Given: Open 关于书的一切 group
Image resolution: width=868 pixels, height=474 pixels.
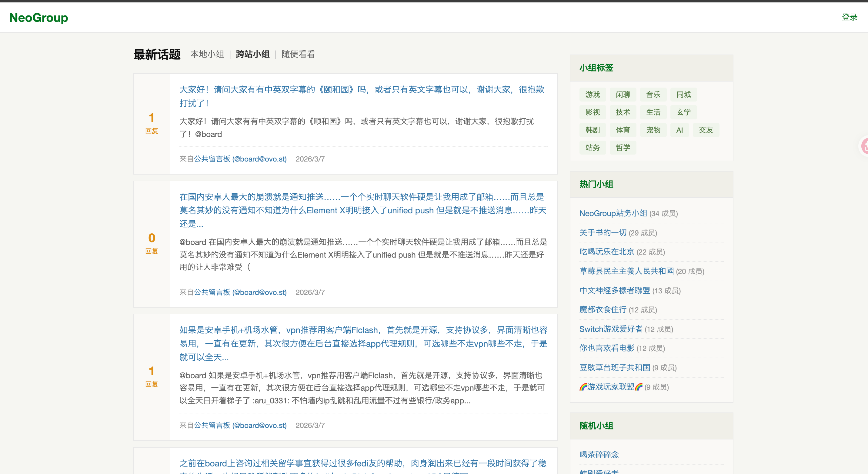Looking at the screenshot, I should [x=603, y=233].
